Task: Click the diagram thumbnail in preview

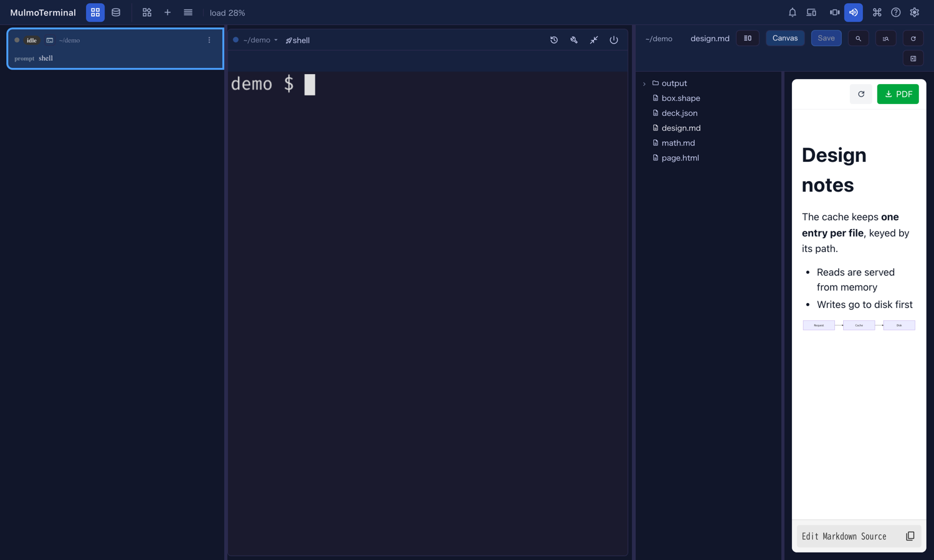Action: tap(859, 325)
